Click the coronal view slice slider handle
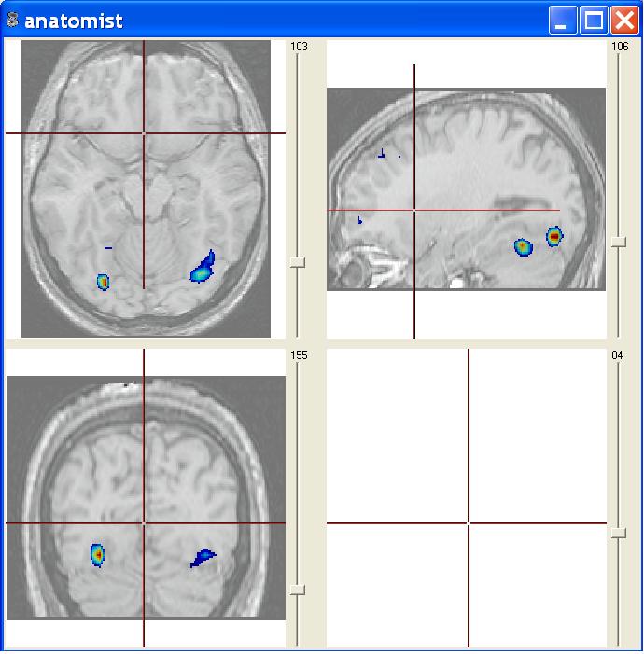Image resolution: width=644 pixels, height=654 pixels. [x=298, y=590]
